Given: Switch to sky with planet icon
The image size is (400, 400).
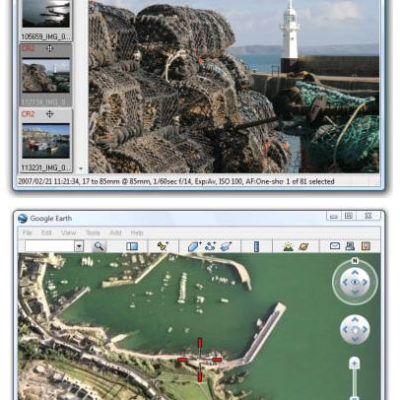Looking at the screenshot, I should (x=304, y=246).
